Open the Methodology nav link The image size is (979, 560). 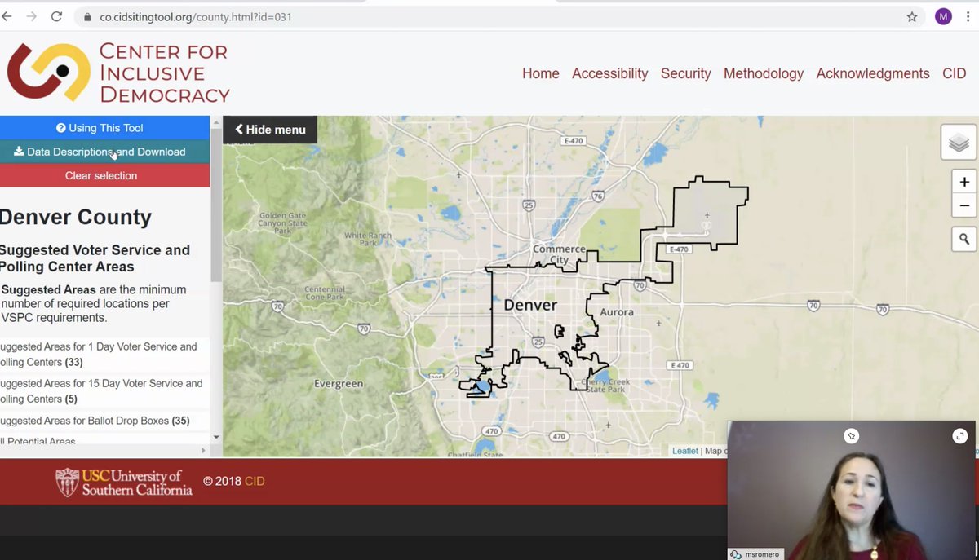click(x=764, y=73)
